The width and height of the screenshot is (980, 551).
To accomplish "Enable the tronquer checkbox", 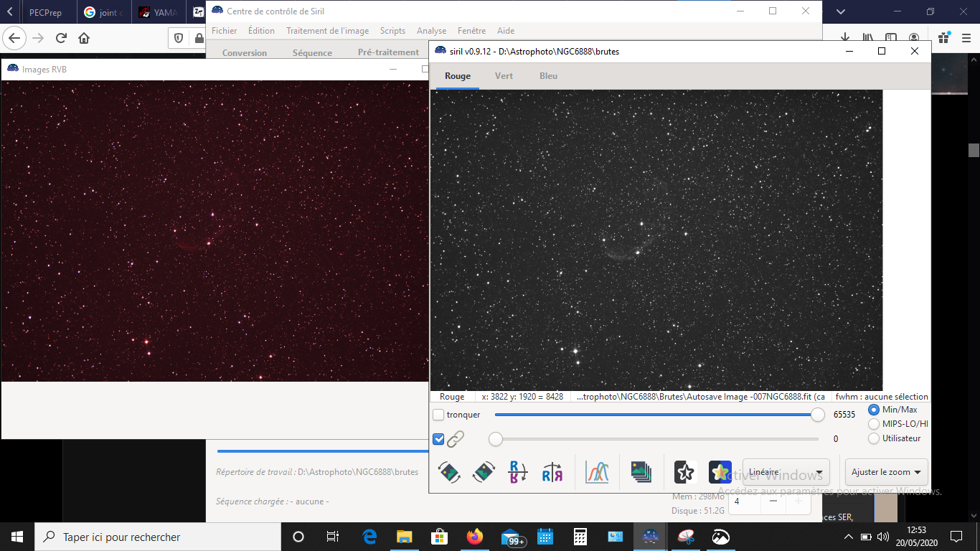I will 438,415.
